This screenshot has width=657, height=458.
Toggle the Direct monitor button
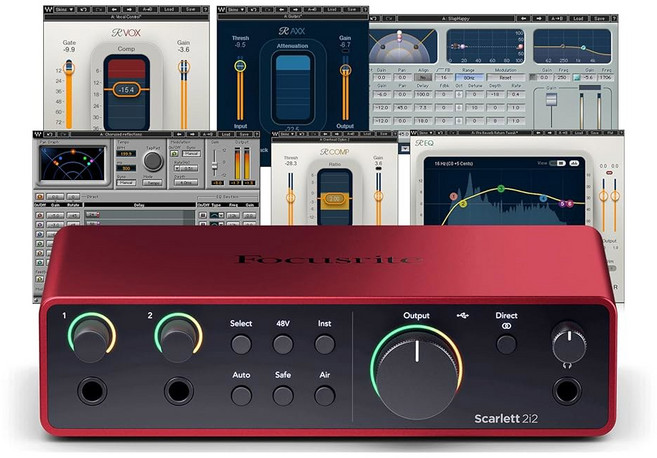(x=506, y=344)
